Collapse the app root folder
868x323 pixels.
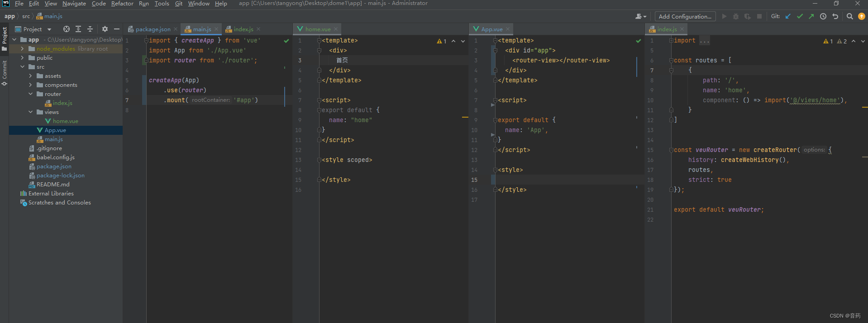pos(14,40)
